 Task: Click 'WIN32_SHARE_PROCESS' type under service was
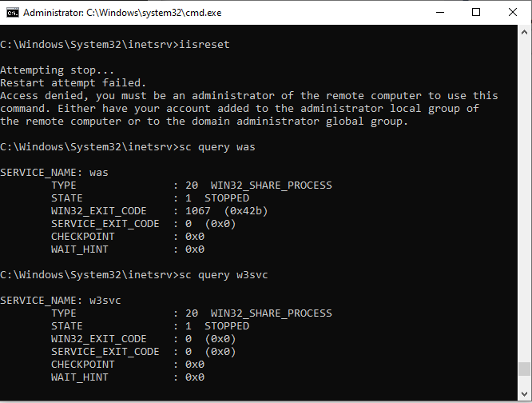[271, 186]
